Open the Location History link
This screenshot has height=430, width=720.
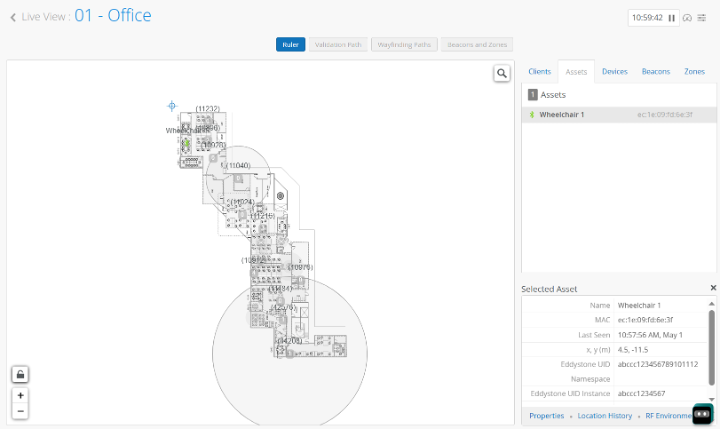(605, 415)
